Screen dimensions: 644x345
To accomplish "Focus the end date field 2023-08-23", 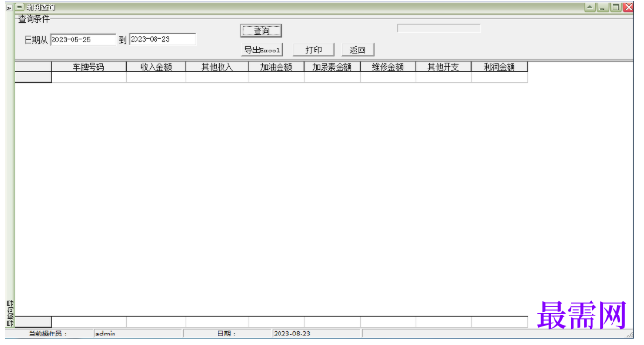I will (x=162, y=39).
